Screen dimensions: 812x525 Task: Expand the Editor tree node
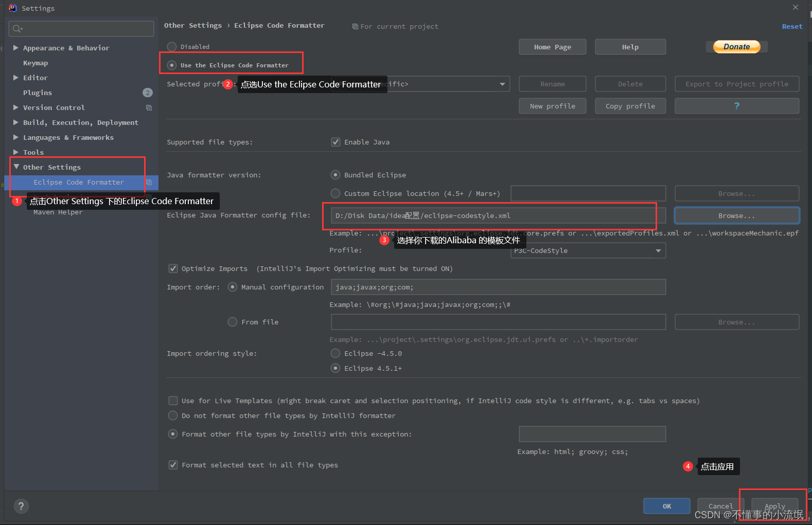point(16,78)
